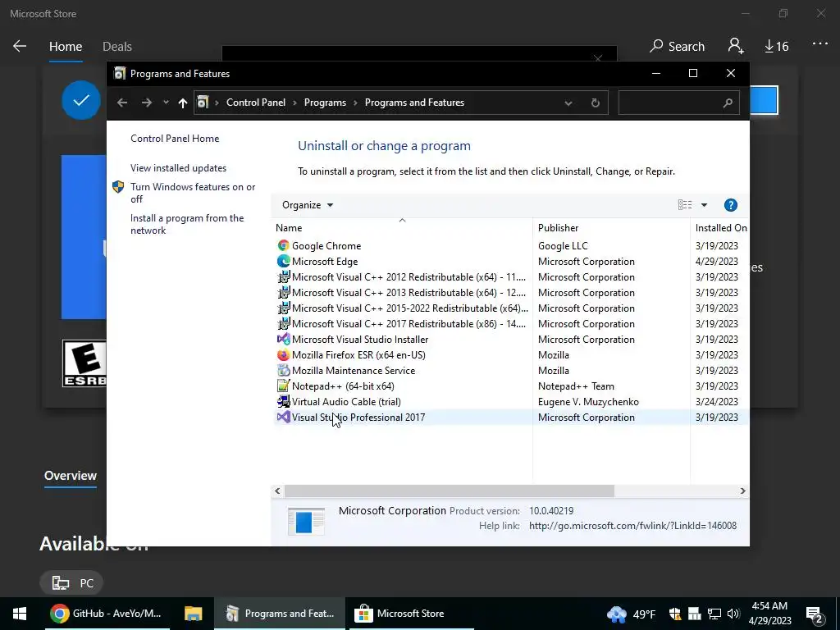Click right arrow of horizontal scrollbar

pyautogui.click(x=742, y=491)
